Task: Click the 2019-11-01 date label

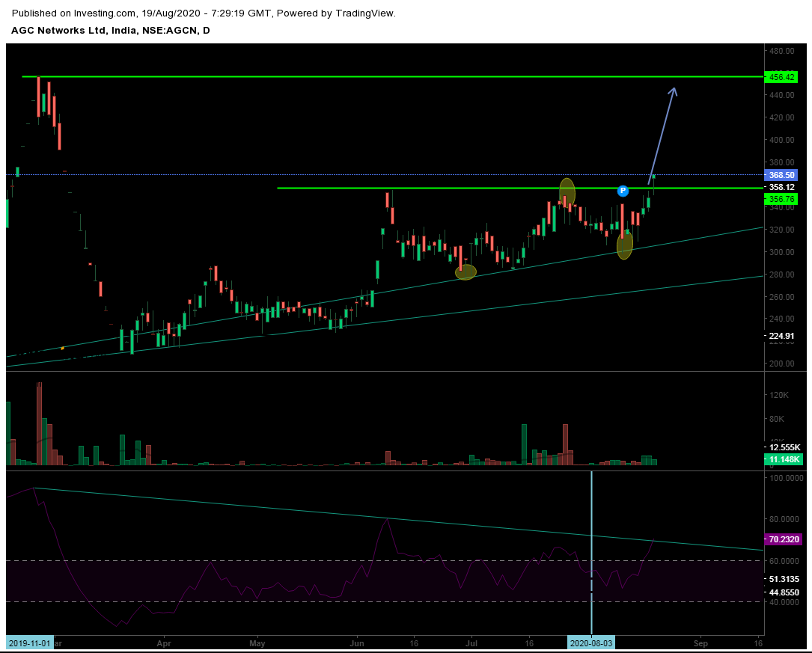Action: (x=29, y=643)
